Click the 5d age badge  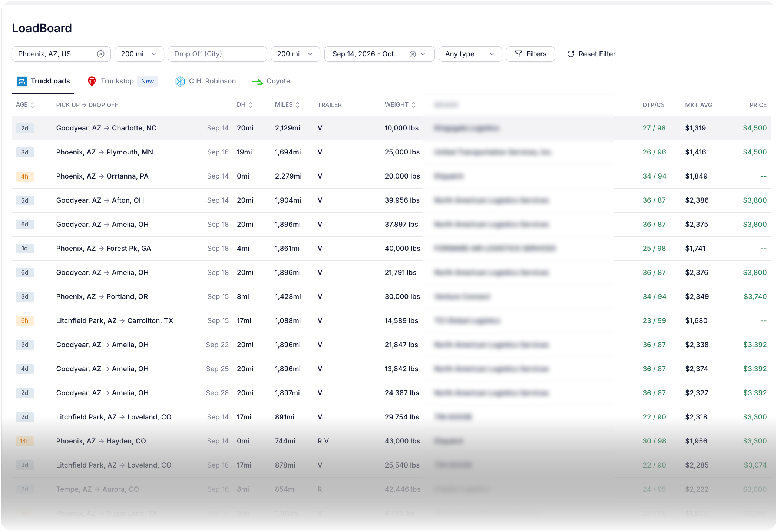point(24,200)
